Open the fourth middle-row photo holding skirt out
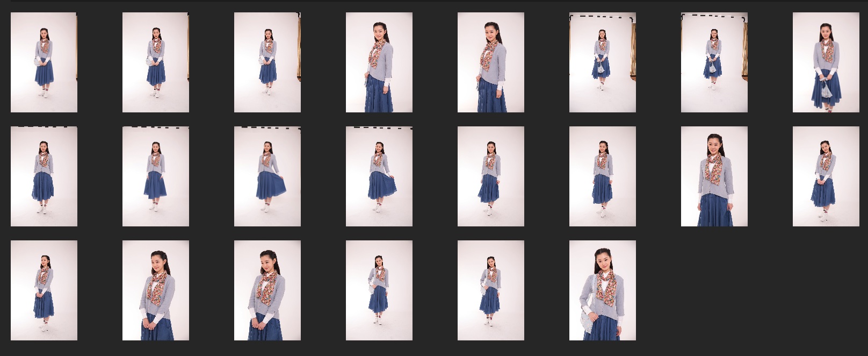Screen dimensions: 868x356 click(x=379, y=176)
